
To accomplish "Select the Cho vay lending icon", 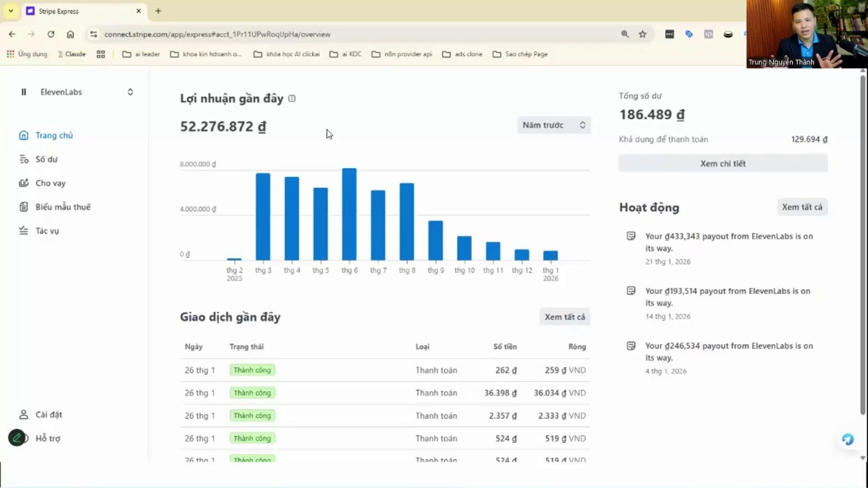I will click(24, 183).
